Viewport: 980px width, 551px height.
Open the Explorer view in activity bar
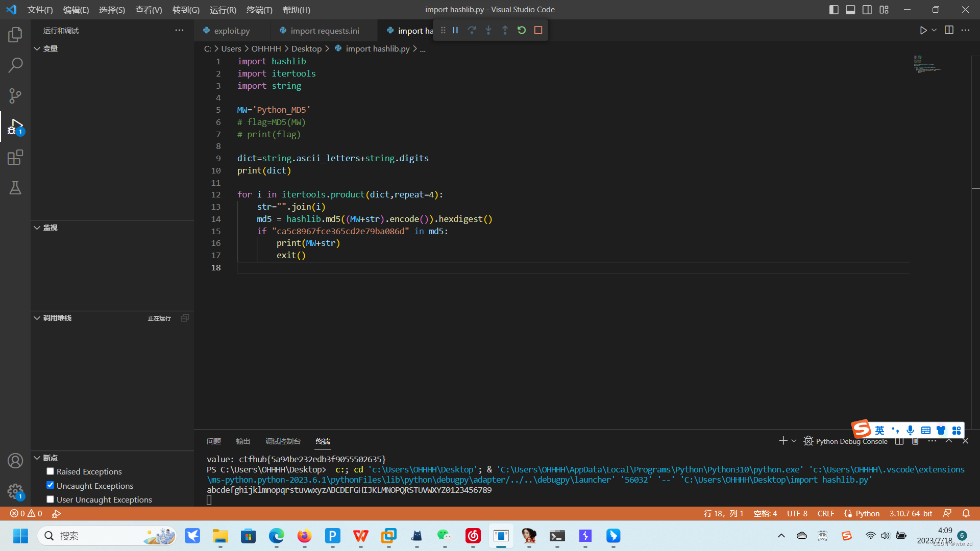(15, 35)
